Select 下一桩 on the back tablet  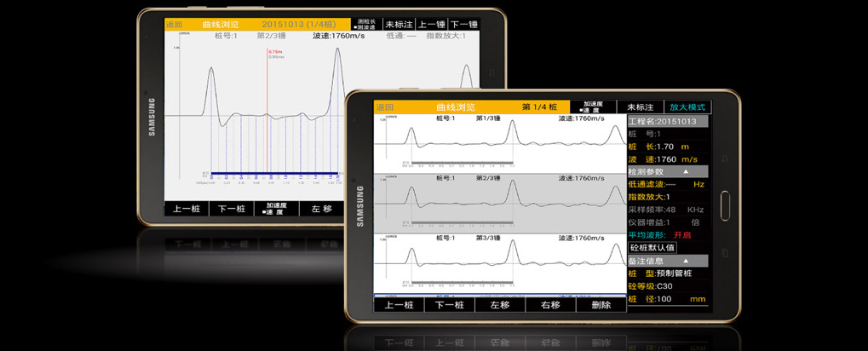tap(232, 208)
